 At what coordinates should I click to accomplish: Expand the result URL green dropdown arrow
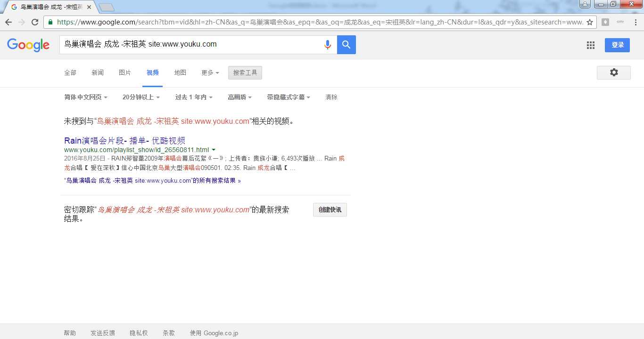(x=214, y=150)
